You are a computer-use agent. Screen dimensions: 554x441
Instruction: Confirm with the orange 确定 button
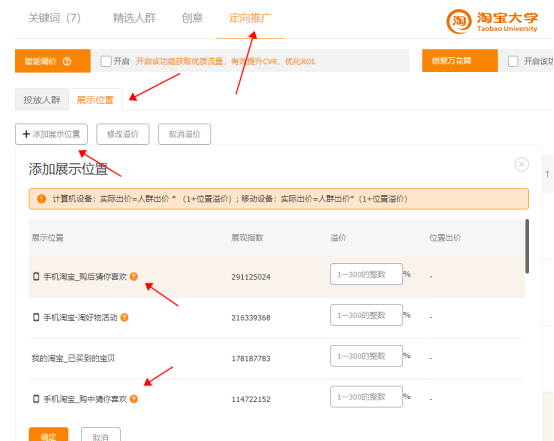point(48,435)
